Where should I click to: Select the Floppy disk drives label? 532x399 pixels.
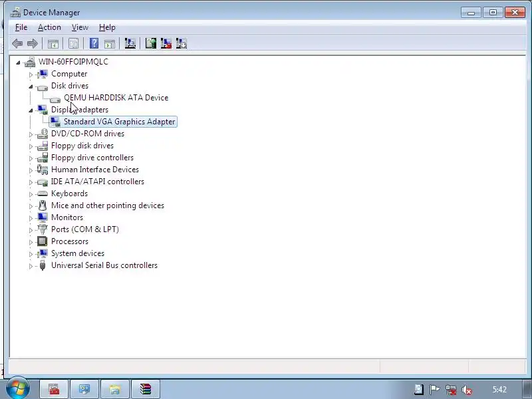click(x=82, y=146)
